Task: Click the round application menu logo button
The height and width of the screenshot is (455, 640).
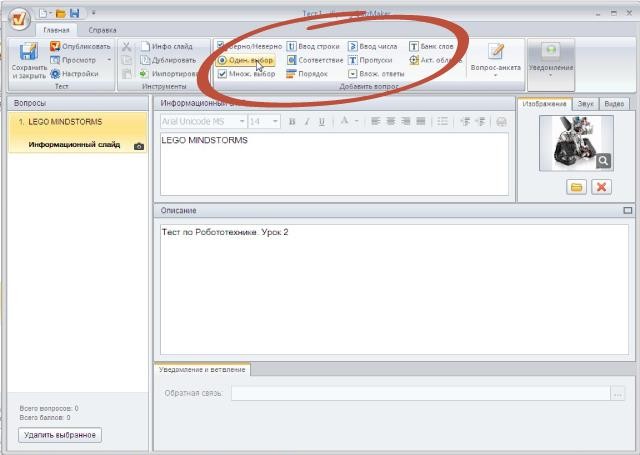Action: point(19,19)
